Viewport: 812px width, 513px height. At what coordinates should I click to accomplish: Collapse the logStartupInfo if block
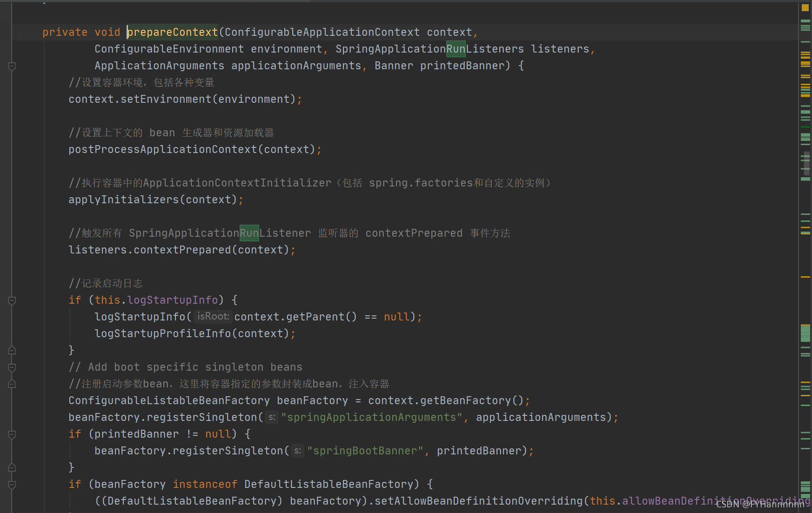click(12, 300)
